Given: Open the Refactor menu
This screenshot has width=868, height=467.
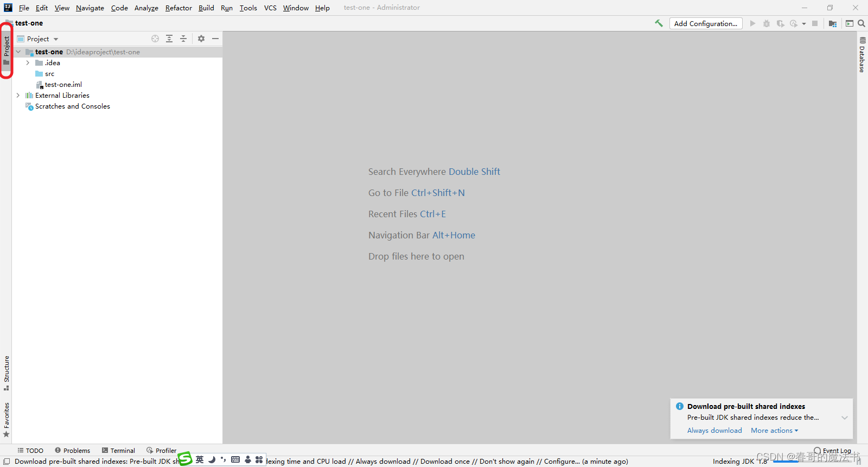Looking at the screenshot, I should click(x=178, y=8).
